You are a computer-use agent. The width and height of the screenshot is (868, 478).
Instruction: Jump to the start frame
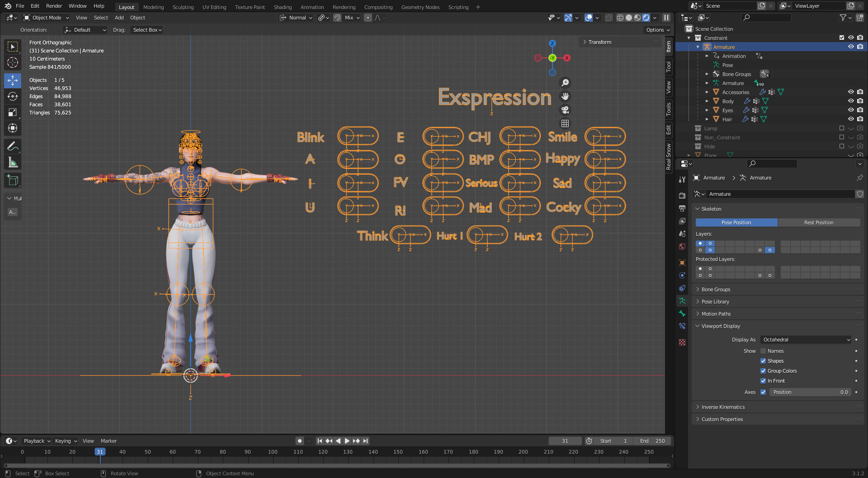click(320, 441)
